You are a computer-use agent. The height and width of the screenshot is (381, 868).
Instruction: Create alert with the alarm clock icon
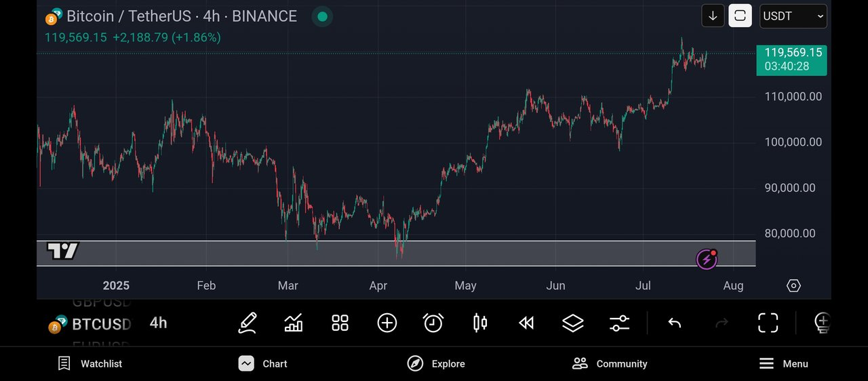tap(433, 323)
